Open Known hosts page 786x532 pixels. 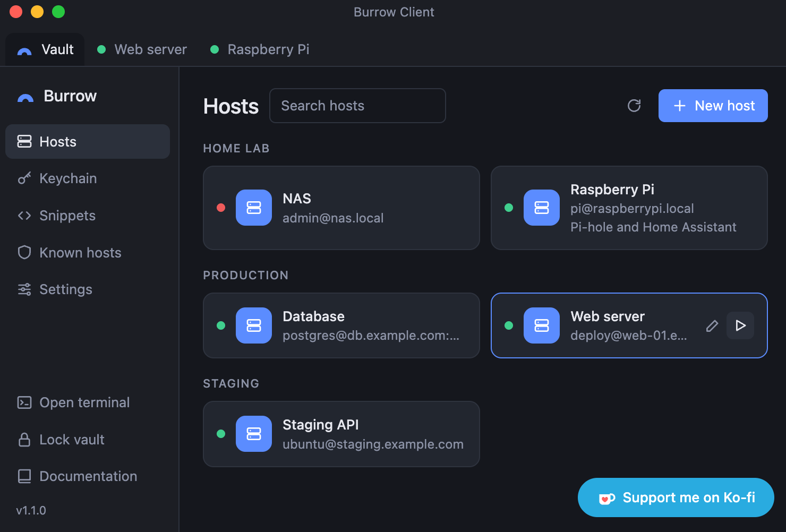tap(88, 253)
